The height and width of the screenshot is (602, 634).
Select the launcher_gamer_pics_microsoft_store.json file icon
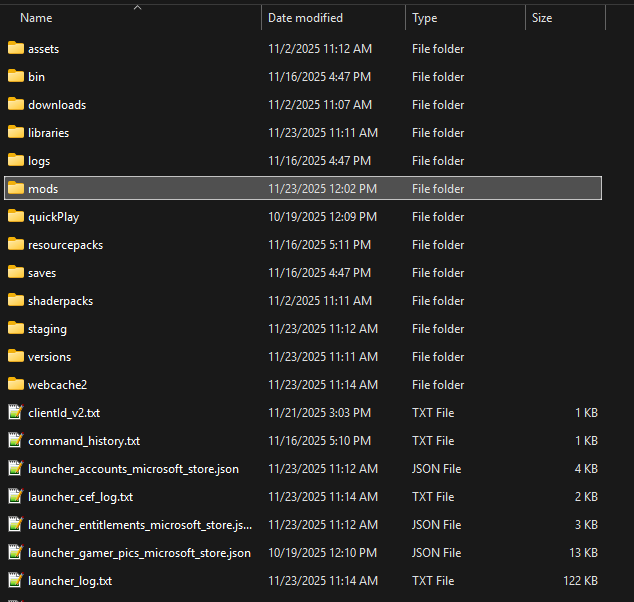pos(16,552)
